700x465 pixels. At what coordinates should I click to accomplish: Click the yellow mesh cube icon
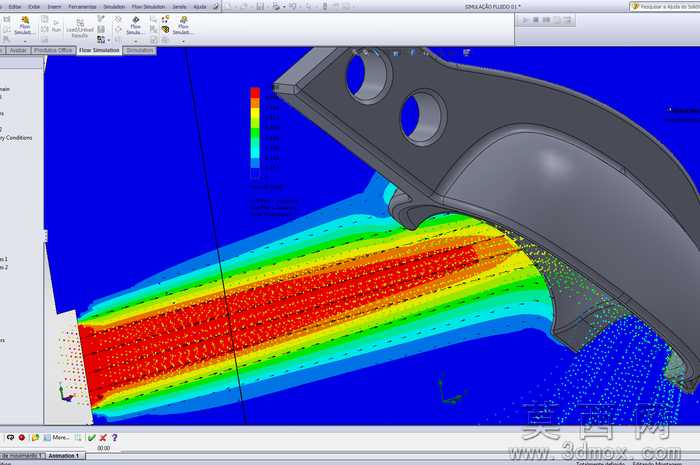166,29
